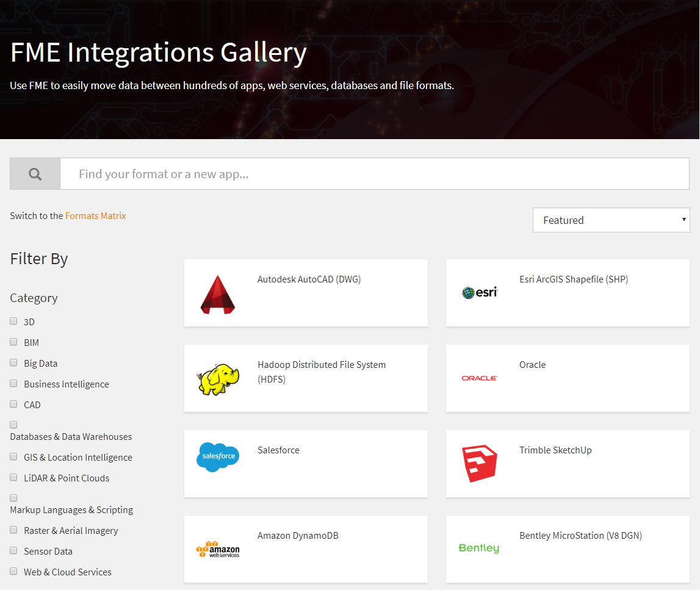Open the Salesforce integration title
The height and width of the screenshot is (590, 700).
278,450
